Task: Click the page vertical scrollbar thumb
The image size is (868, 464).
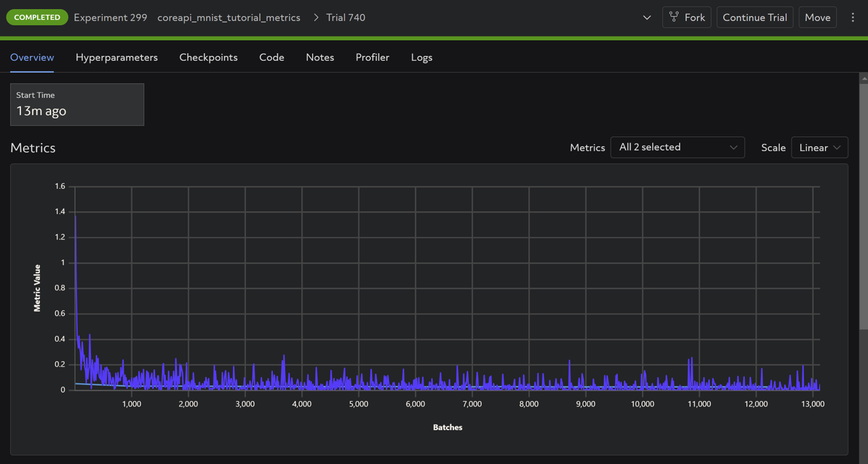Action: (x=864, y=206)
